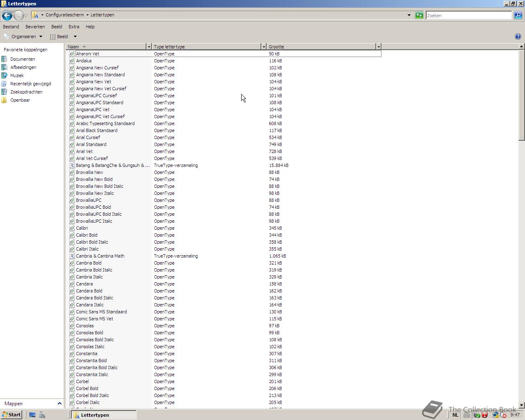Screen dimensions: 525x420
Task: Select the Aharoni Vet font icon
Action: tap(72, 54)
